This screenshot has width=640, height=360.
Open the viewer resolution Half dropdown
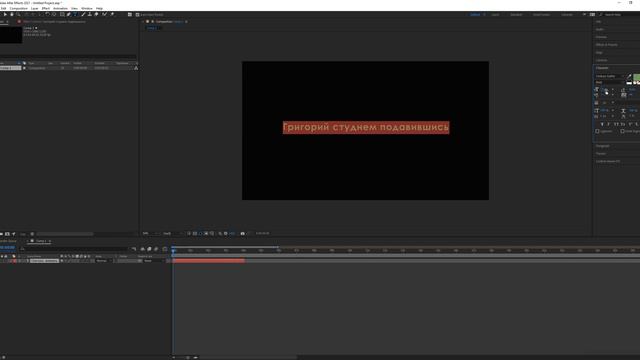click(172, 233)
